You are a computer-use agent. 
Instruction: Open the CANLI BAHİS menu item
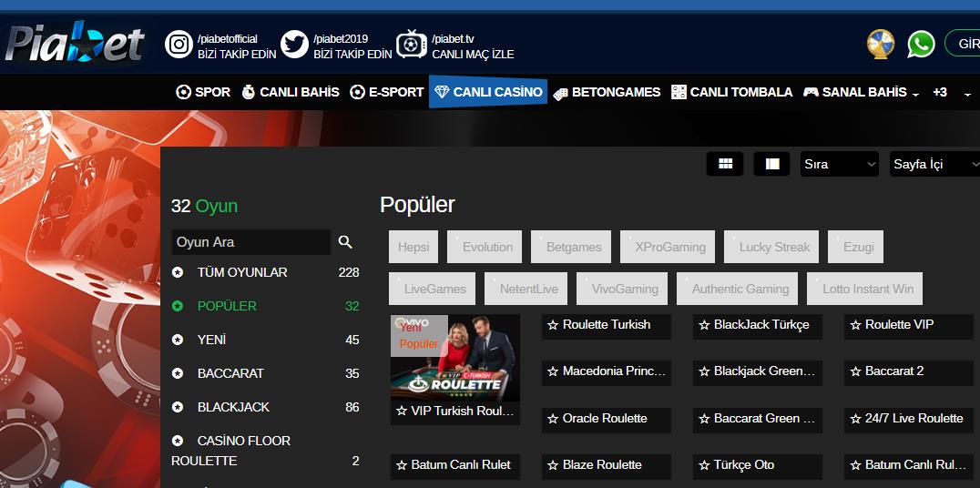coord(290,92)
